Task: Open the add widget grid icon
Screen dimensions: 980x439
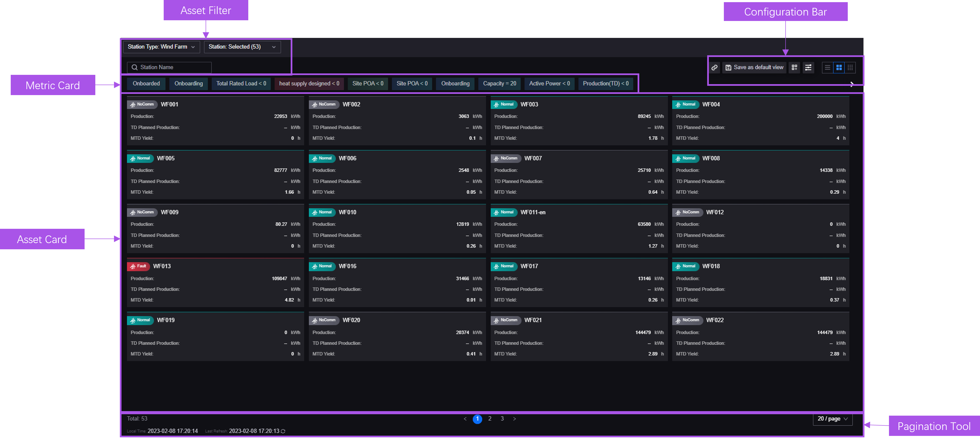Action: pyautogui.click(x=794, y=67)
